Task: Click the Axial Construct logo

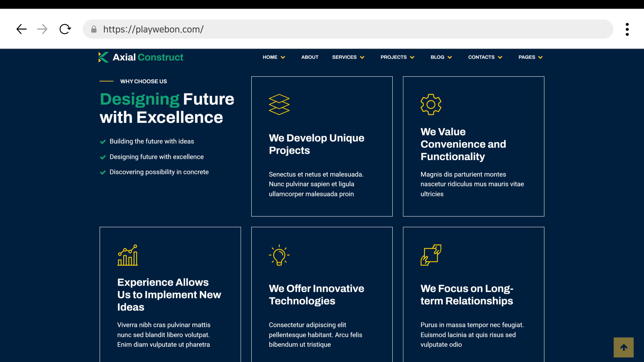Action: (141, 57)
